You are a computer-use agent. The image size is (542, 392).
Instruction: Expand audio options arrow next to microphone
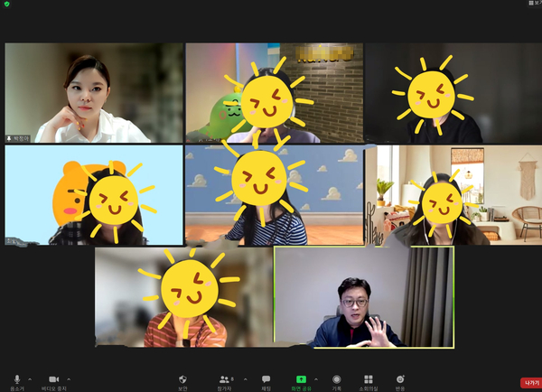30,379
